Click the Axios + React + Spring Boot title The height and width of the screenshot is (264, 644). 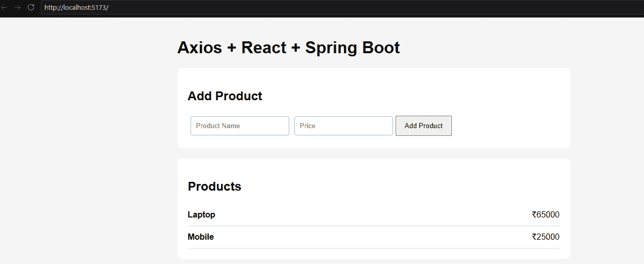(x=288, y=48)
